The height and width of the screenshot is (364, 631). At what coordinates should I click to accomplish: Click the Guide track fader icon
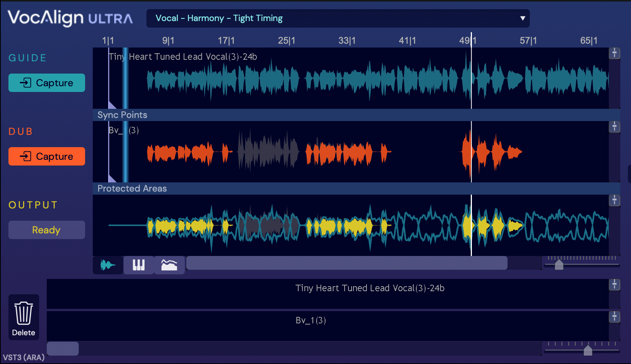615,53
